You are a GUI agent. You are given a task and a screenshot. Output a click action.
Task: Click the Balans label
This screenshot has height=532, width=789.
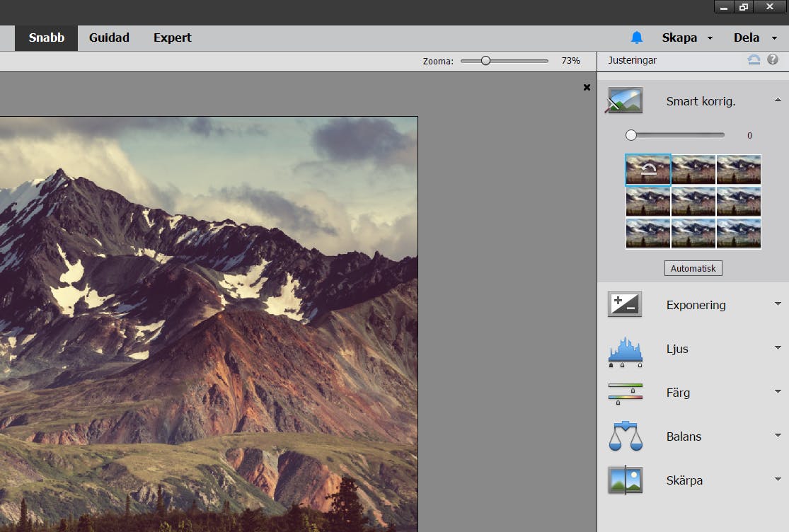[684, 436]
